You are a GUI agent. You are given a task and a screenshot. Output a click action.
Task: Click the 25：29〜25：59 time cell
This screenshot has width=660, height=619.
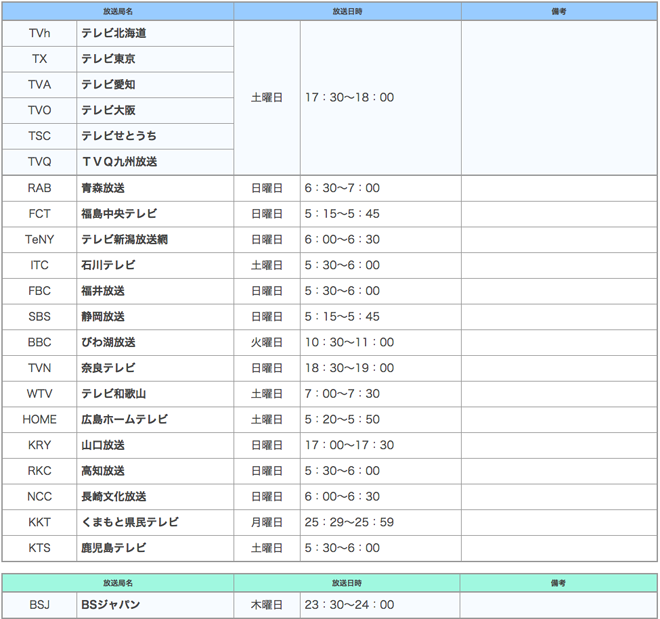[x=381, y=522]
